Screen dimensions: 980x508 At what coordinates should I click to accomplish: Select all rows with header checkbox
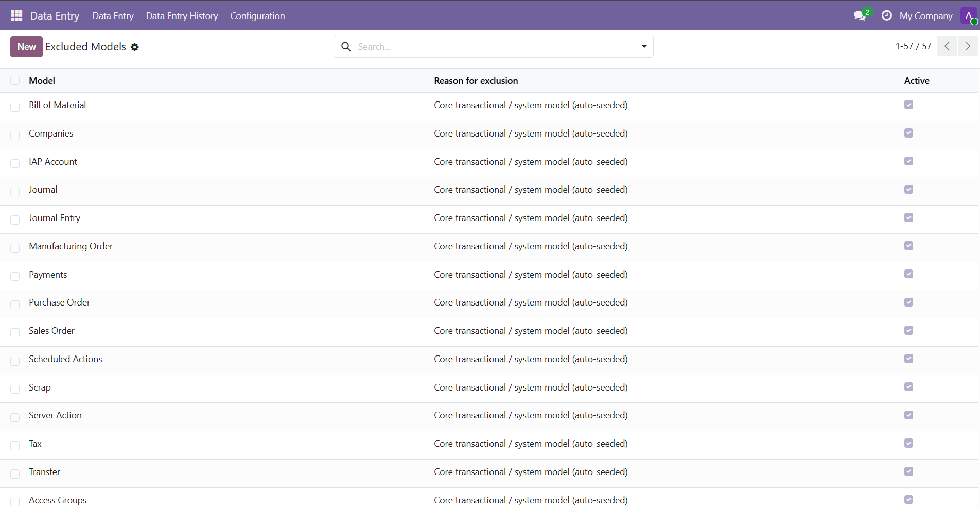(15, 80)
